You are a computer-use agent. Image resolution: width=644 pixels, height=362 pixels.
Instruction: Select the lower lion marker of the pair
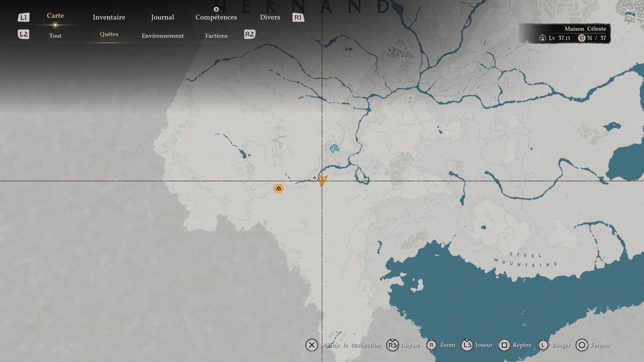coord(409,102)
